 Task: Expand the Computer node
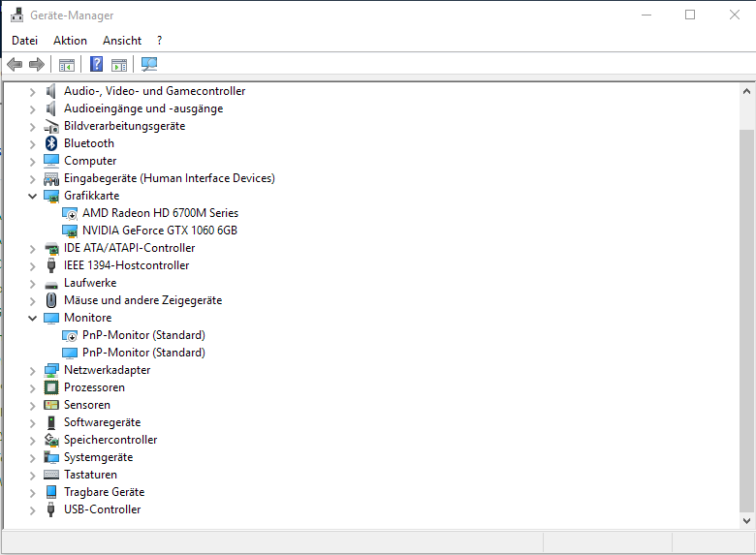(32, 162)
